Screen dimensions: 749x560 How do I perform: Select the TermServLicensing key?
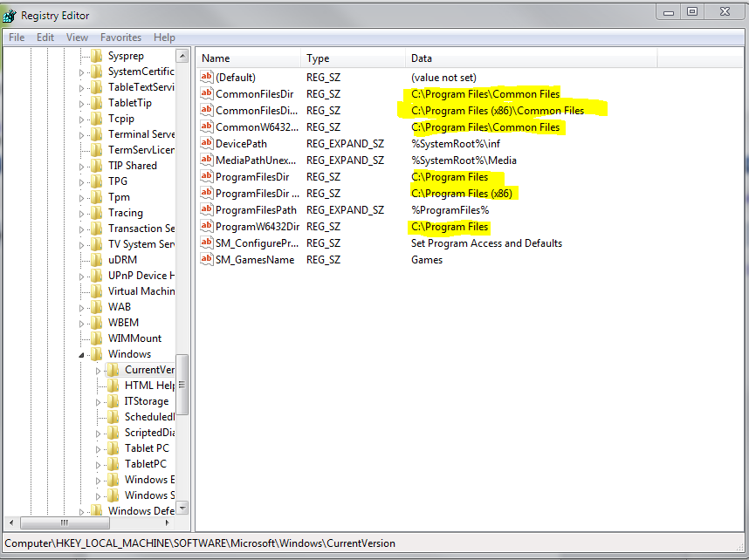click(141, 150)
